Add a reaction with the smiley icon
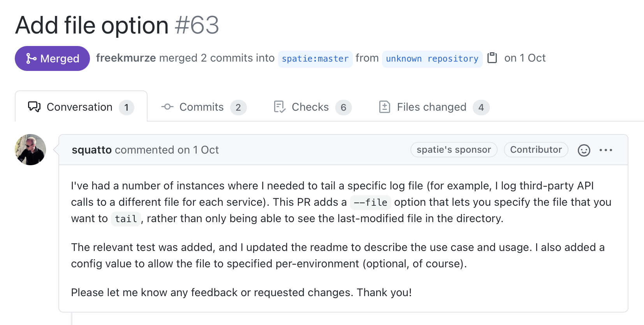This screenshot has height=325, width=644. pos(584,150)
